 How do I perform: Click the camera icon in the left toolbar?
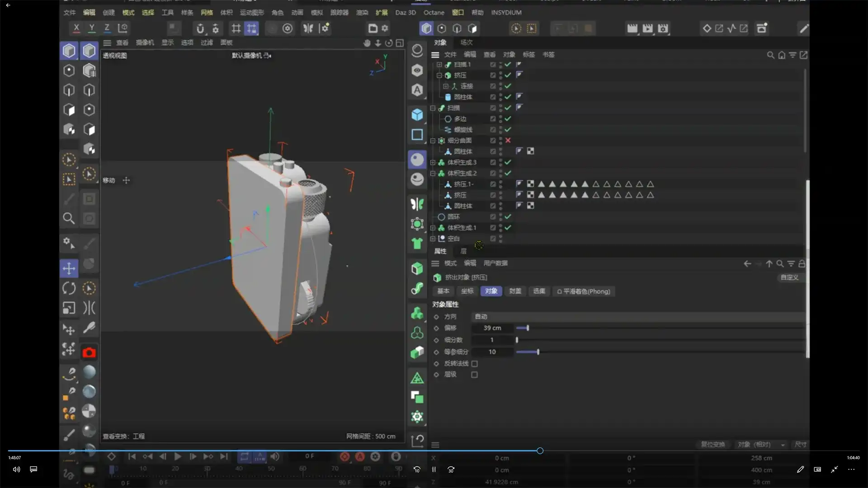89,352
